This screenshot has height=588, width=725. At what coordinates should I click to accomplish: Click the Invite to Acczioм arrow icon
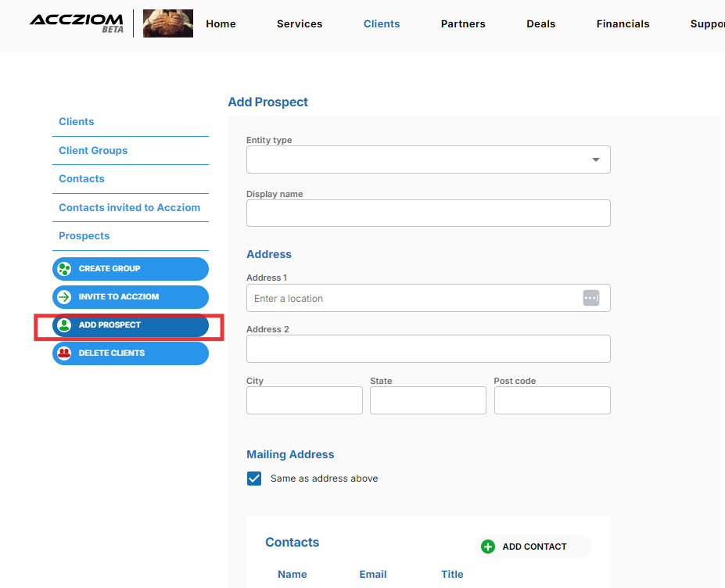(64, 297)
